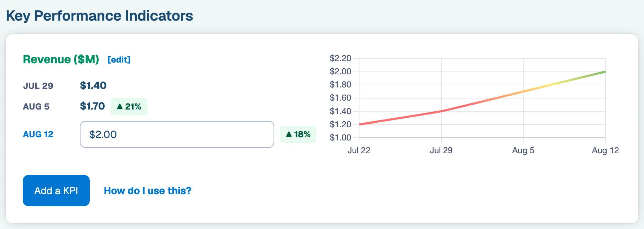This screenshot has height=229, width=644.
Task: Click the AUG 5 row label
Action: tap(36, 107)
